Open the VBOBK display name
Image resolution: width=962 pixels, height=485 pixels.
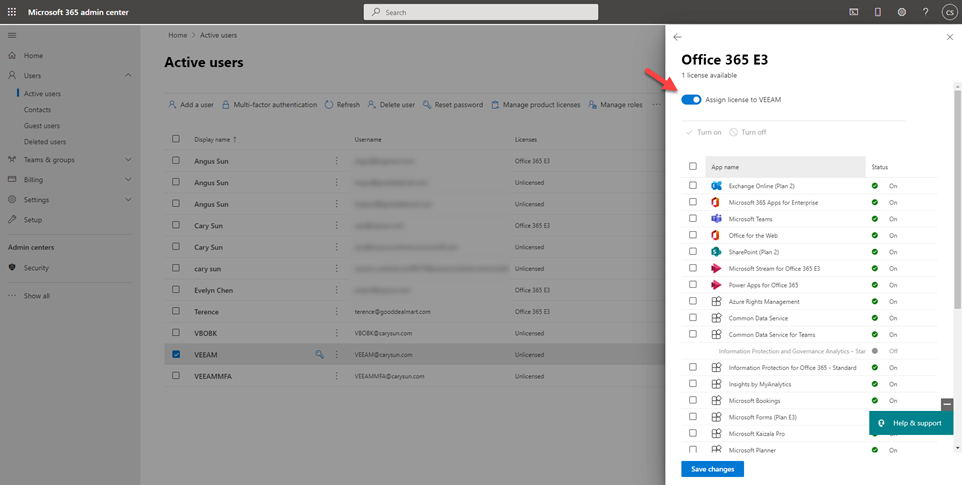[x=206, y=333]
